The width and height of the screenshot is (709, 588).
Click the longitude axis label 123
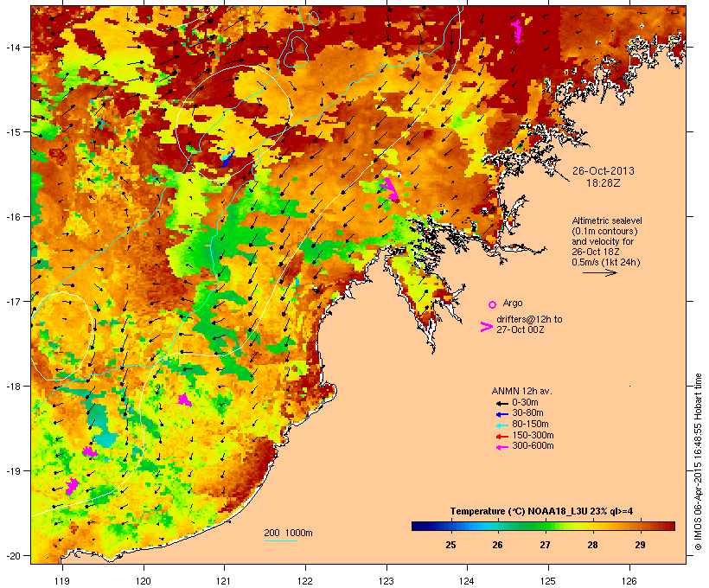(x=386, y=581)
